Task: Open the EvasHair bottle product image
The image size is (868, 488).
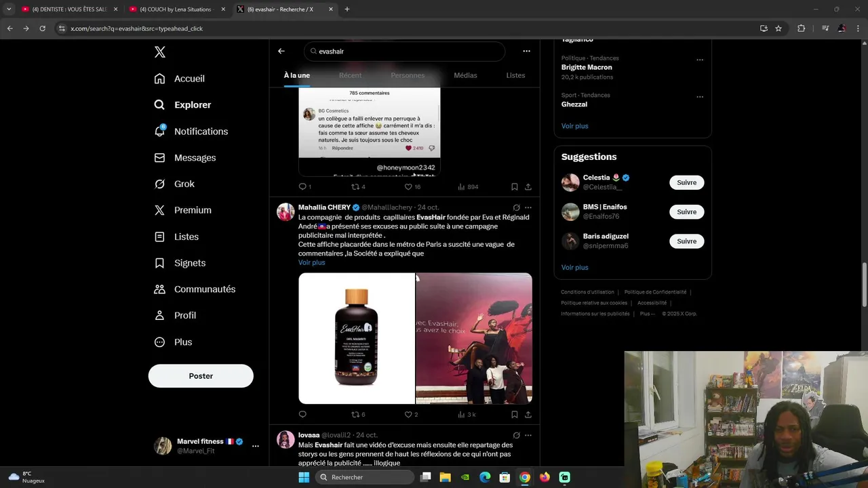Action: coord(357,338)
